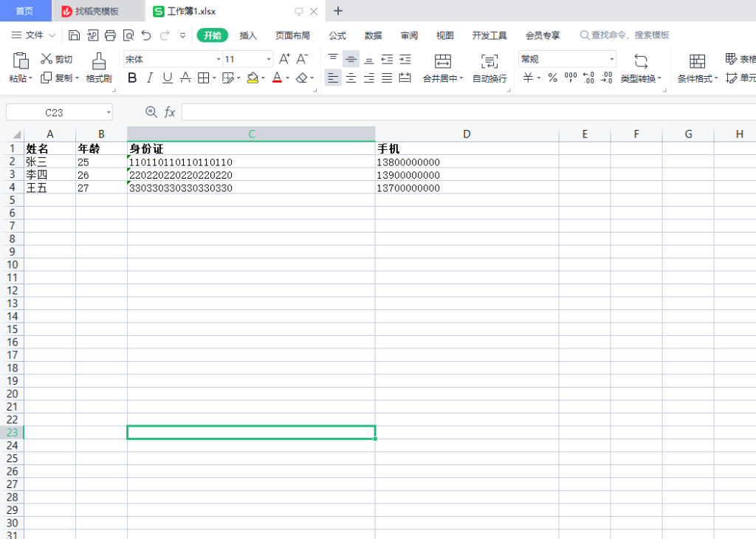Image resolution: width=756 pixels, height=539 pixels.
Task: Open number format dropdown (常规)
Action: pyautogui.click(x=612, y=59)
